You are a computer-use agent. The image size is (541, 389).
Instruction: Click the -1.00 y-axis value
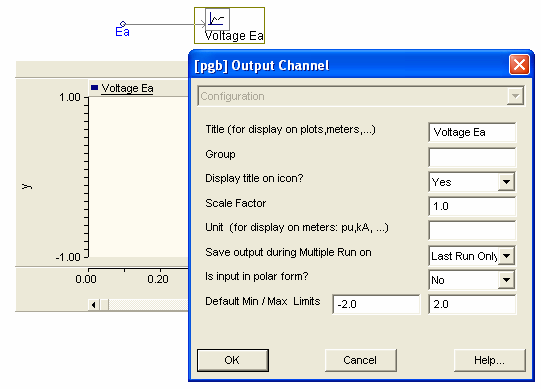tap(68, 257)
